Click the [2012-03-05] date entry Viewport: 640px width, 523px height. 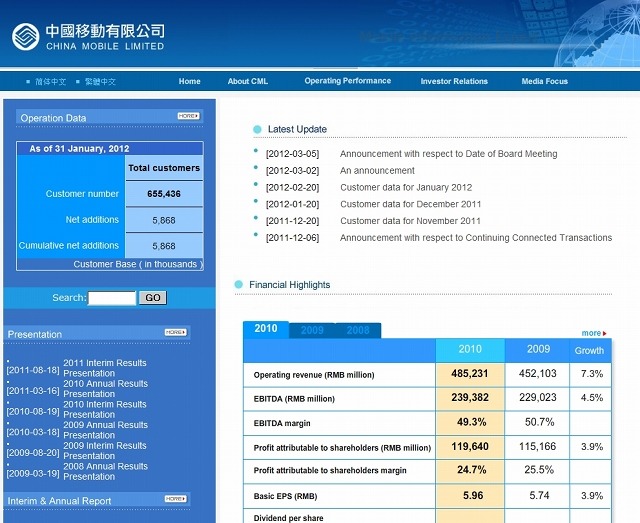click(292, 154)
